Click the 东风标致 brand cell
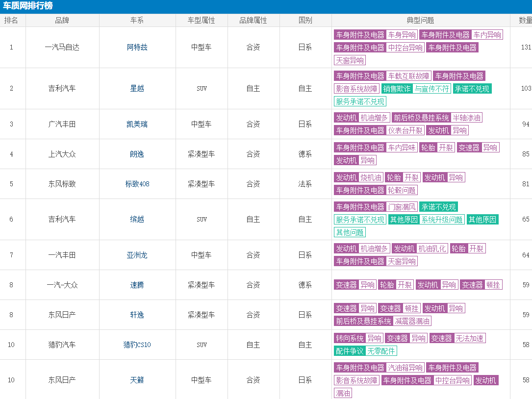 [62, 184]
